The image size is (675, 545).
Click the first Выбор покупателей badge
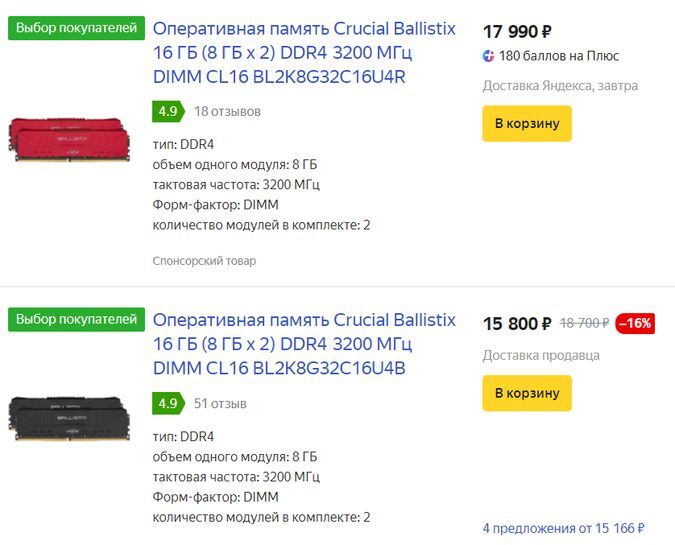coord(75,28)
